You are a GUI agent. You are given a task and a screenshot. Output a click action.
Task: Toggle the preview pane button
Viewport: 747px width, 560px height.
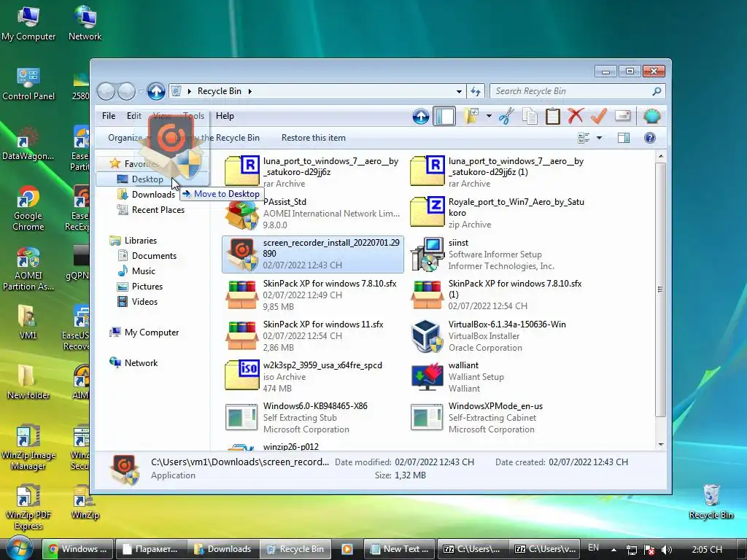point(624,138)
